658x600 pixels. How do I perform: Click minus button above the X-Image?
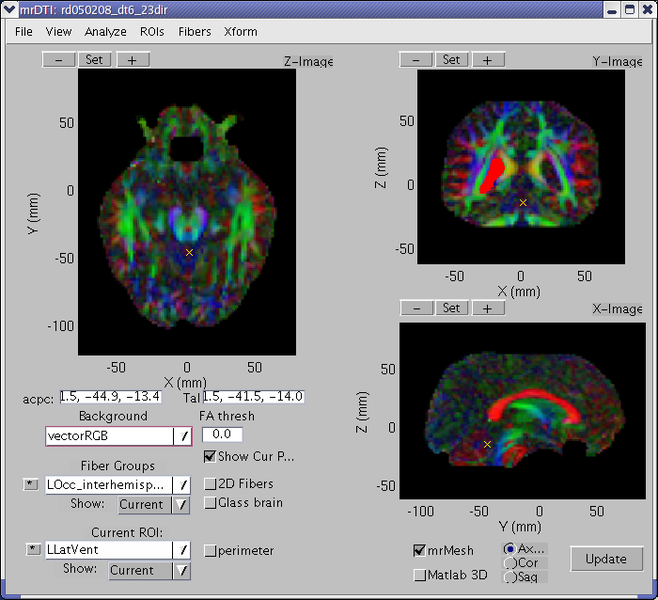coord(416,308)
